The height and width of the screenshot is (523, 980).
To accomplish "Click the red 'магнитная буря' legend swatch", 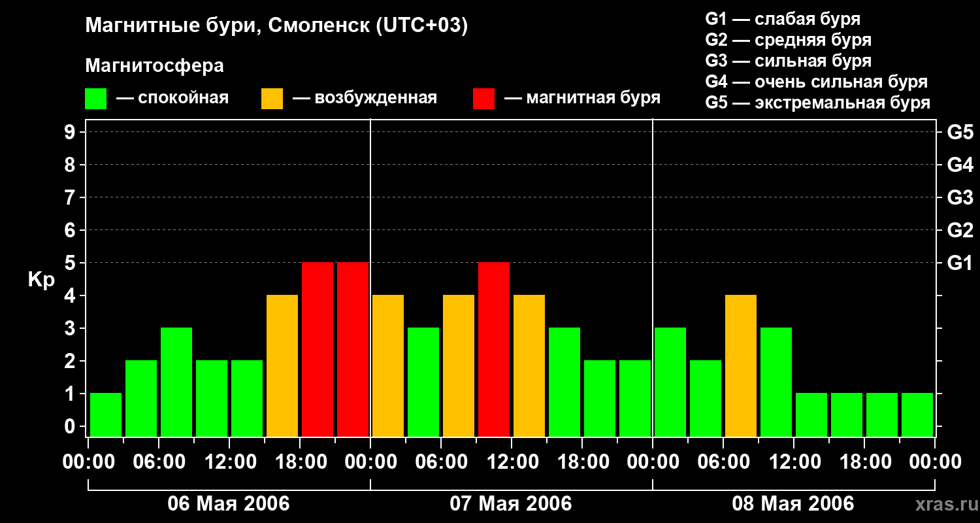I will click(483, 99).
